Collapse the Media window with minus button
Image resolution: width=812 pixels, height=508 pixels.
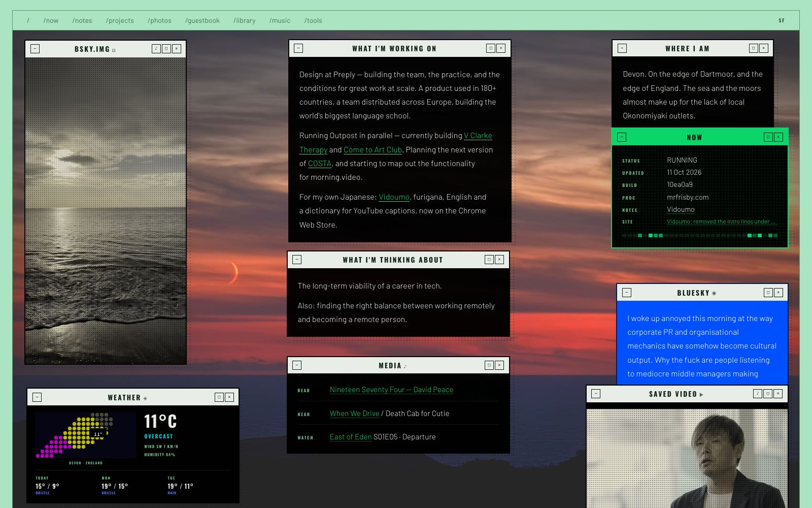(x=297, y=365)
